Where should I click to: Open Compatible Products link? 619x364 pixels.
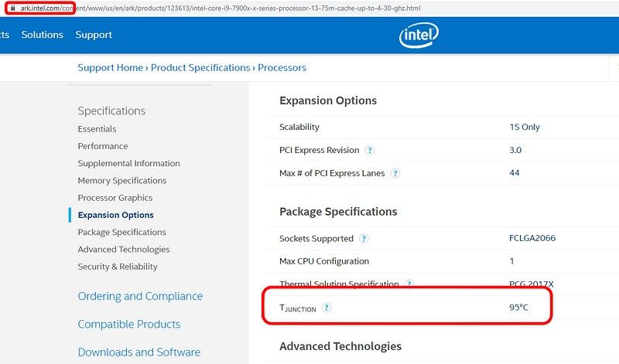coord(129,324)
